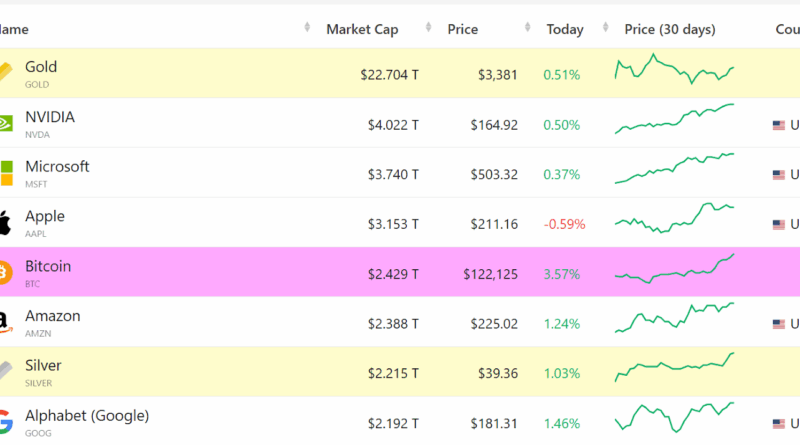This screenshot has height=445, width=800.
Task: Click the sort arrows beside Name column
Action: coord(308,29)
